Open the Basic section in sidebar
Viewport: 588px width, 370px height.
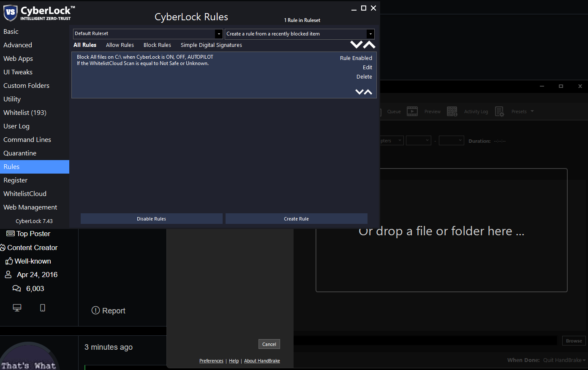tap(35, 31)
